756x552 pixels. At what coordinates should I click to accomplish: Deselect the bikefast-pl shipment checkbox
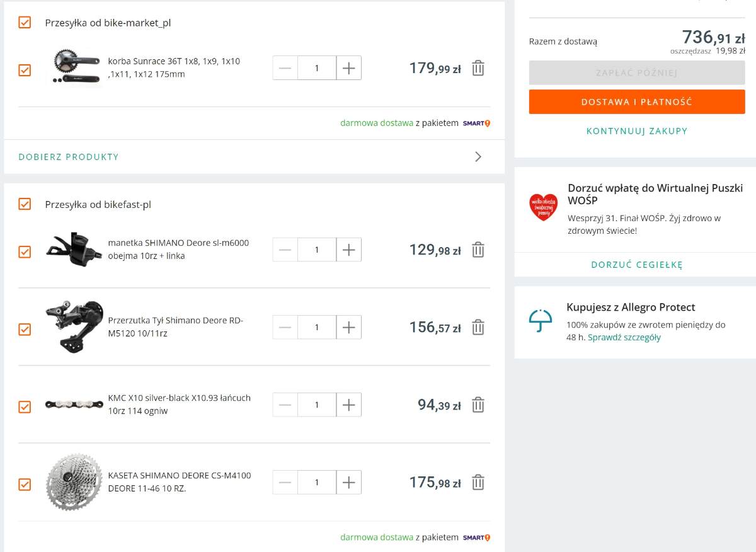click(25, 204)
